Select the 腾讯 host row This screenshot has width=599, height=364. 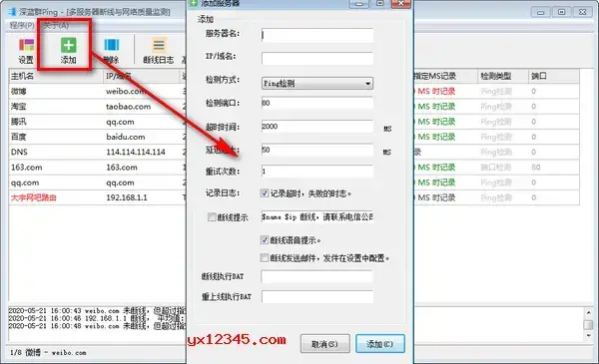coord(97,122)
